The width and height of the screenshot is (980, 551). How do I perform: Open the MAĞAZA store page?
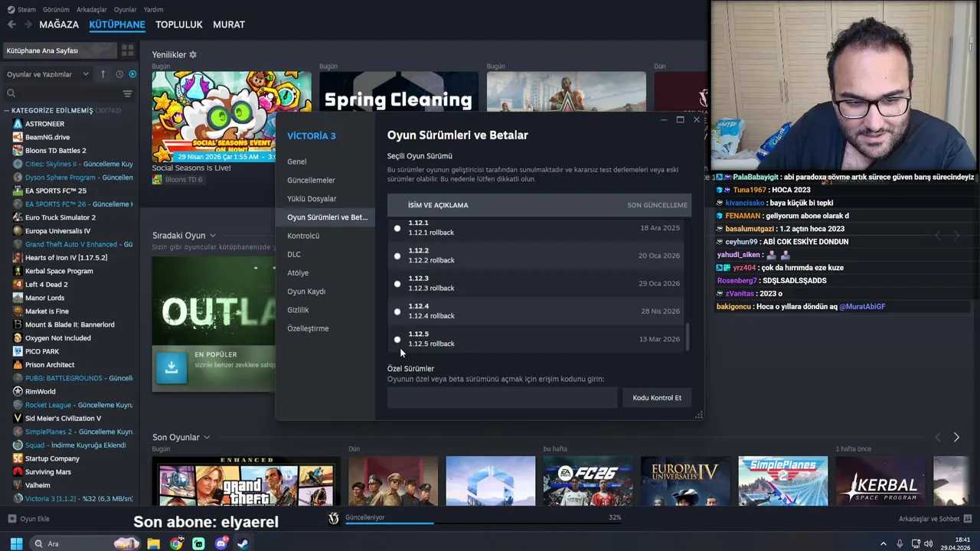point(59,24)
